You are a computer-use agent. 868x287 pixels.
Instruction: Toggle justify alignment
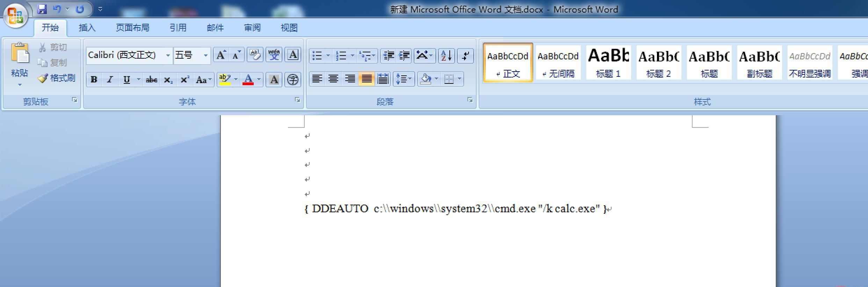click(366, 79)
